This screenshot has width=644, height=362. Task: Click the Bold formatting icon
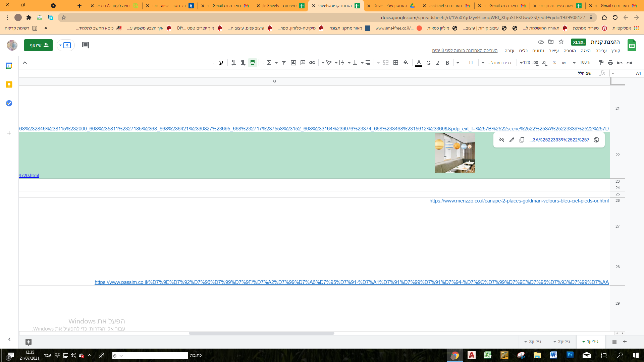click(x=447, y=63)
